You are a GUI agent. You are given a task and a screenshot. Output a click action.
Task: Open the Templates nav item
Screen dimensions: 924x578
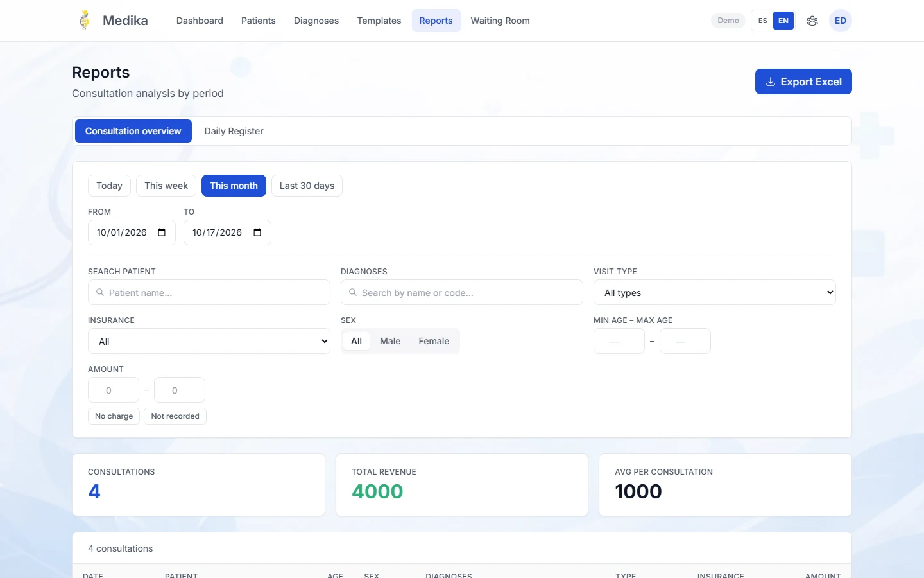click(x=379, y=21)
